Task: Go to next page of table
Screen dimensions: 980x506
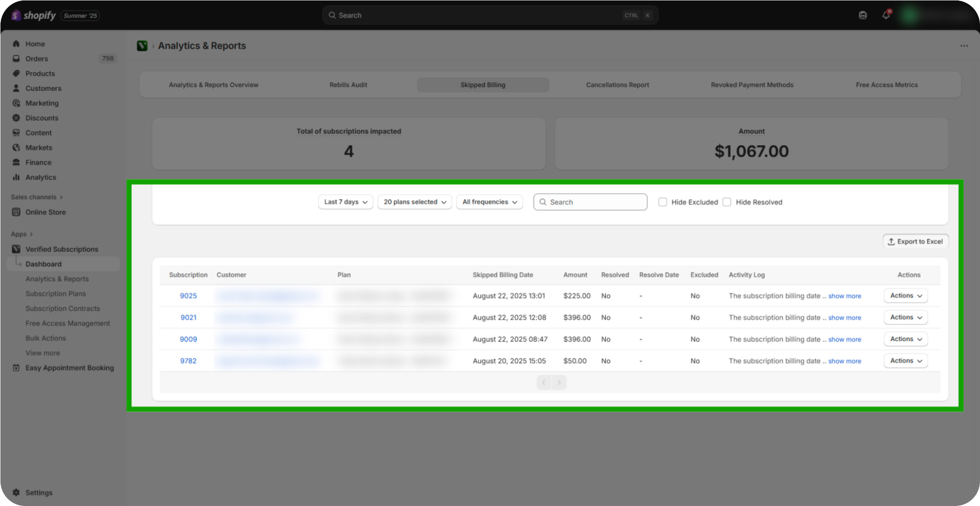Action: (x=559, y=382)
